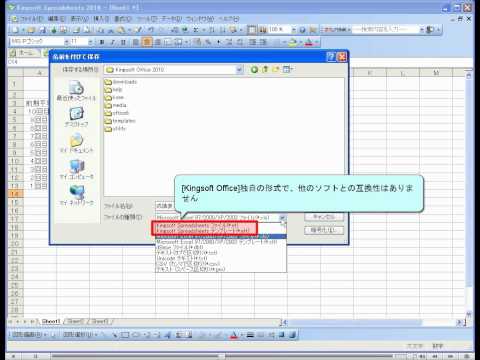Open the MS P Gothic font name dropdown

coord(66,41)
